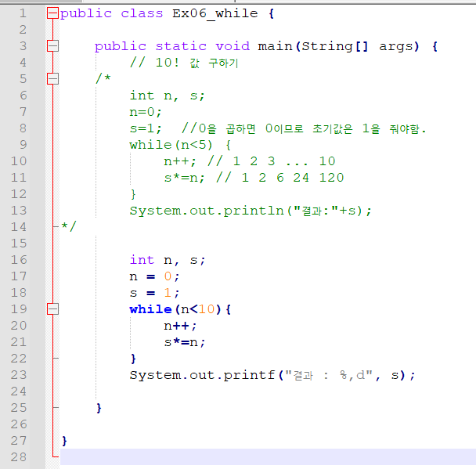This screenshot has width=476, height=469.
Task: Click the closing '*/' on line 14
Action: pyautogui.click(x=69, y=226)
